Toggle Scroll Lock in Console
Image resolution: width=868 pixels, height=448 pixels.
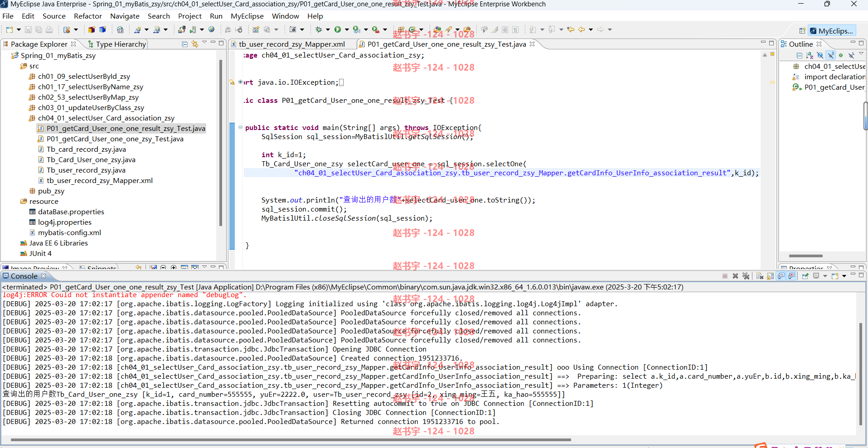770,276
